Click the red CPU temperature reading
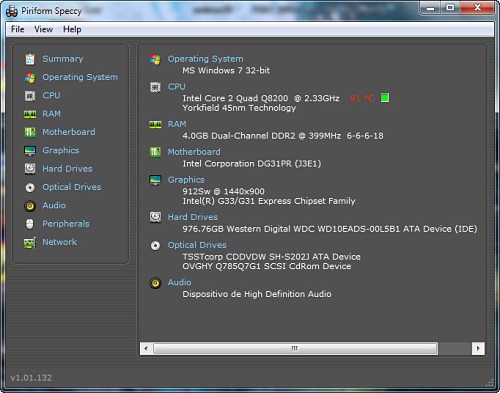The width and height of the screenshot is (500, 393). pos(362,98)
